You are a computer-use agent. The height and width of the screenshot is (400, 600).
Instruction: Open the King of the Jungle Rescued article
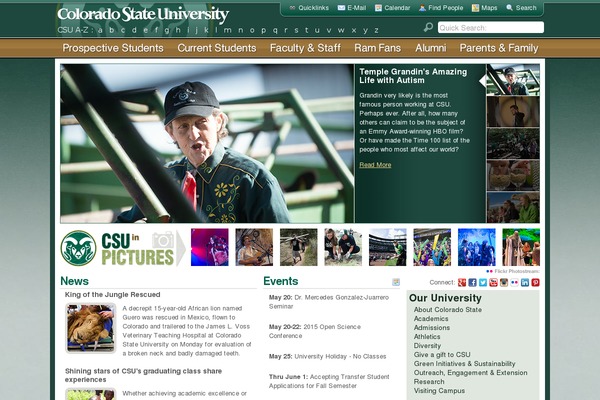point(112,295)
